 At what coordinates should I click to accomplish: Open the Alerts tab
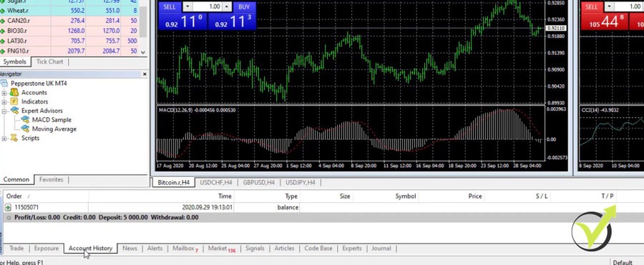click(155, 248)
